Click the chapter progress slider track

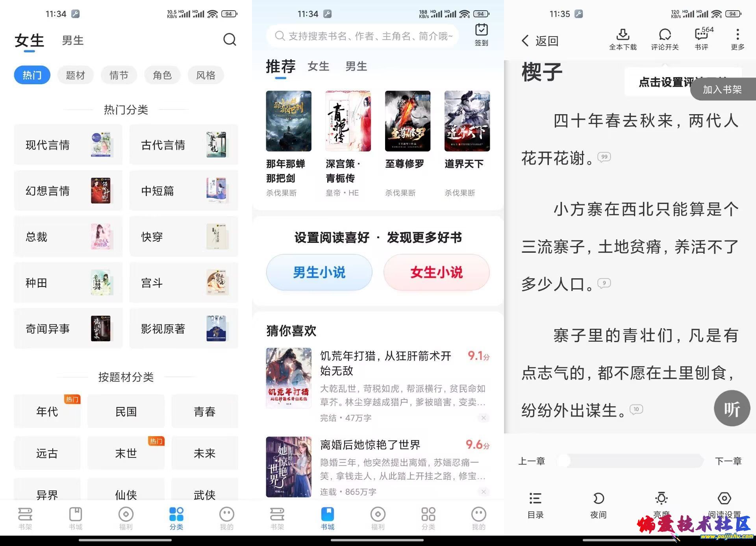pos(630,461)
